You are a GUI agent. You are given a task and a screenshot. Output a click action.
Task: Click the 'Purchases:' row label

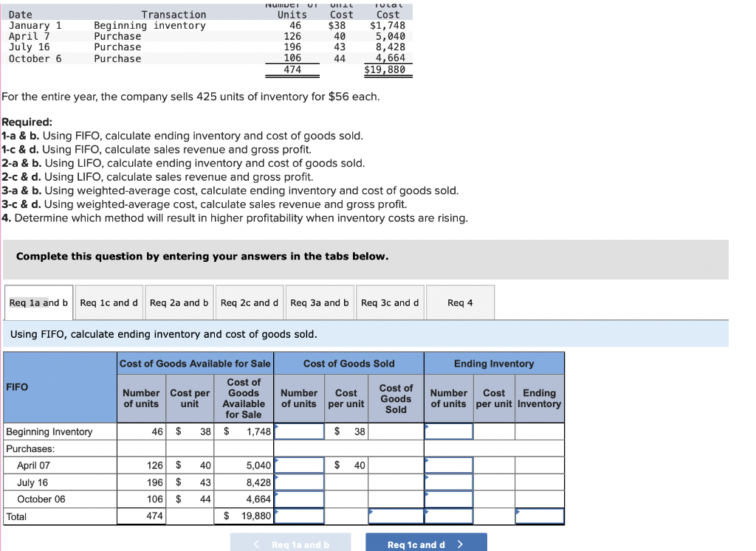pos(30,448)
